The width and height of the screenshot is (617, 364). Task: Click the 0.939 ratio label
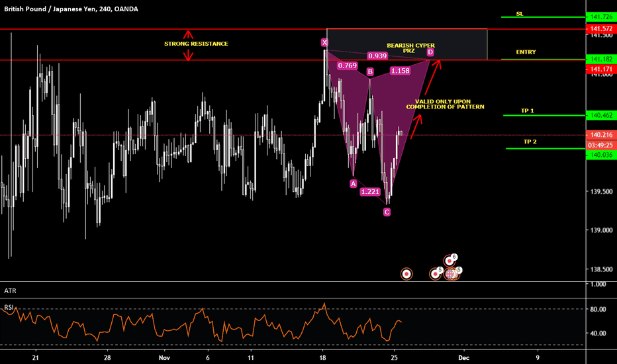click(377, 56)
